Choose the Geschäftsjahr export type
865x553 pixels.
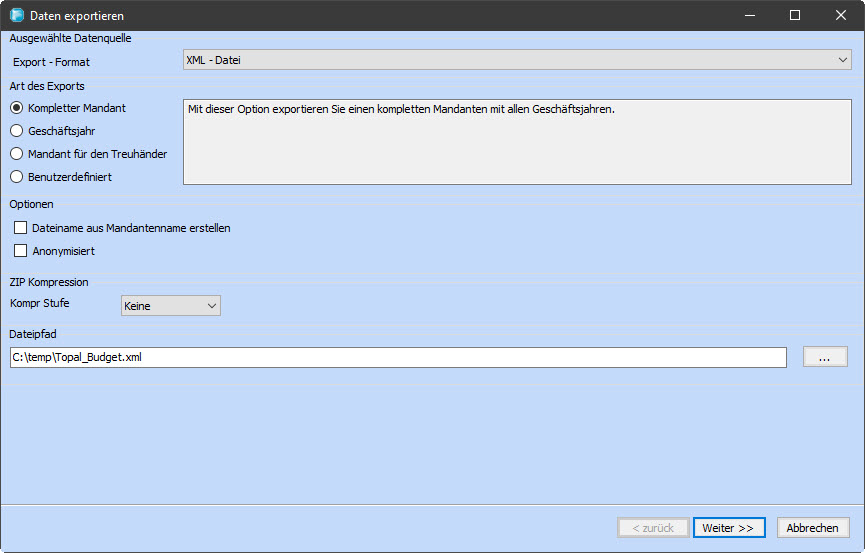tap(16, 131)
